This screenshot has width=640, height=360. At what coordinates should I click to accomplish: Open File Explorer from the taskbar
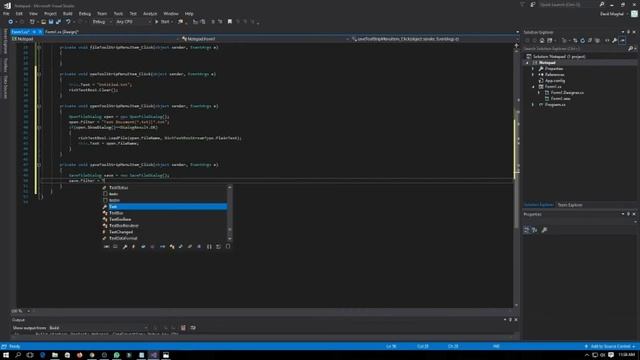point(55,355)
